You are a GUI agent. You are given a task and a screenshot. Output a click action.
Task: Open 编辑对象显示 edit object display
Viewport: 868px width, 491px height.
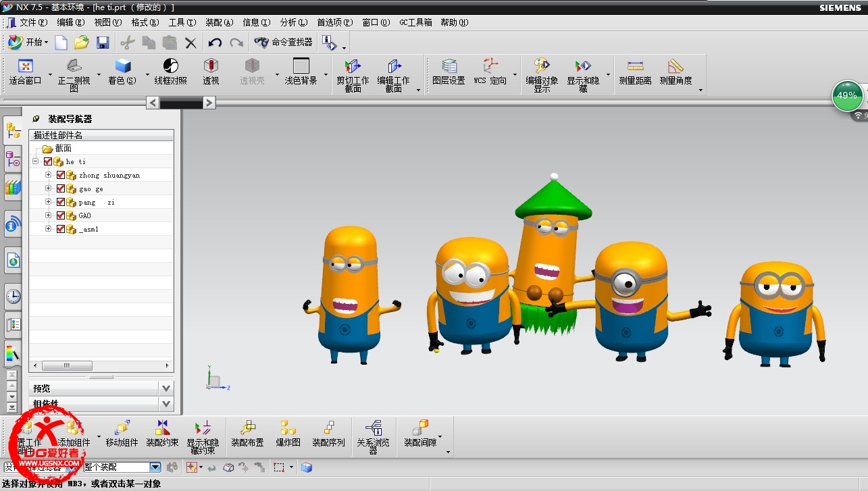pos(542,74)
